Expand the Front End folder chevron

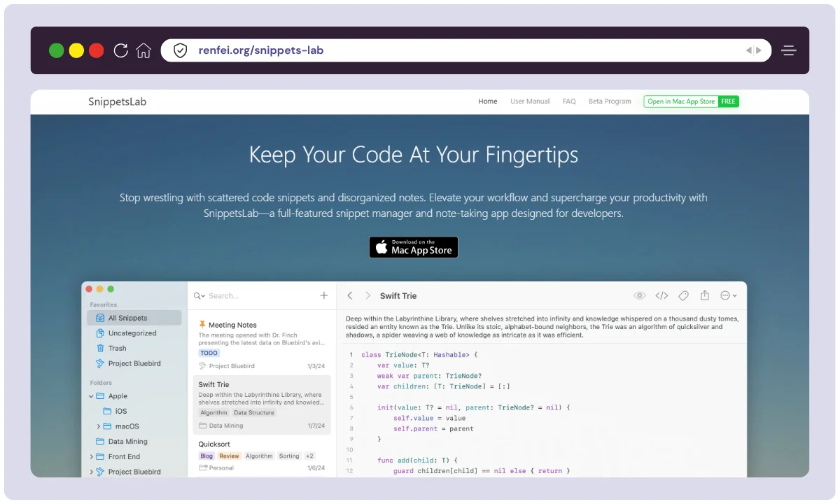coord(92,457)
